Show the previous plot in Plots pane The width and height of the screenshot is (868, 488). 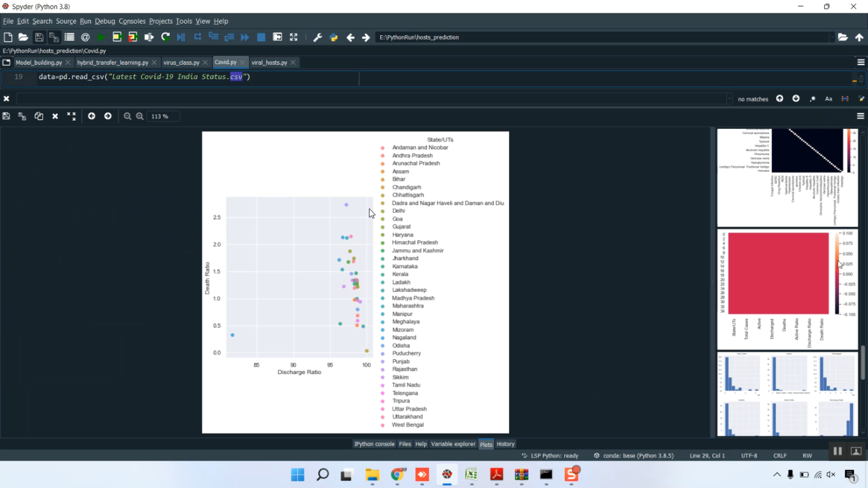click(x=91, y=116)
